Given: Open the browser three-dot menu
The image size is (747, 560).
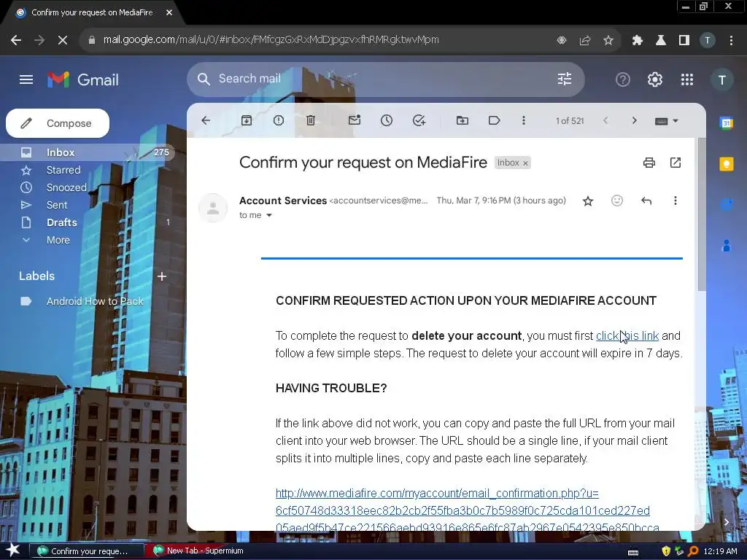Looking at the screenshot, I should pyautogui.click(x=731, y=41).
